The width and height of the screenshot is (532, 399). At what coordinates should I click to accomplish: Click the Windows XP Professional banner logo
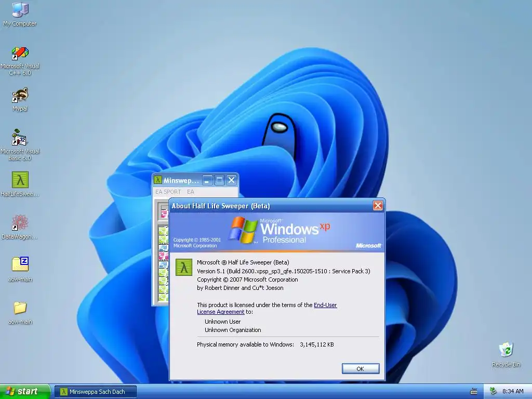[279, 230]
